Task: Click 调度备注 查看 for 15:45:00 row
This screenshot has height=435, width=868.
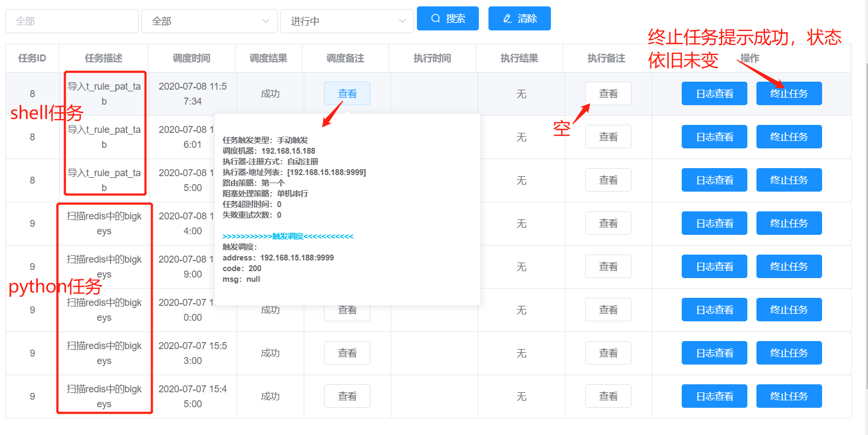Action: click(x=347, y=396)
